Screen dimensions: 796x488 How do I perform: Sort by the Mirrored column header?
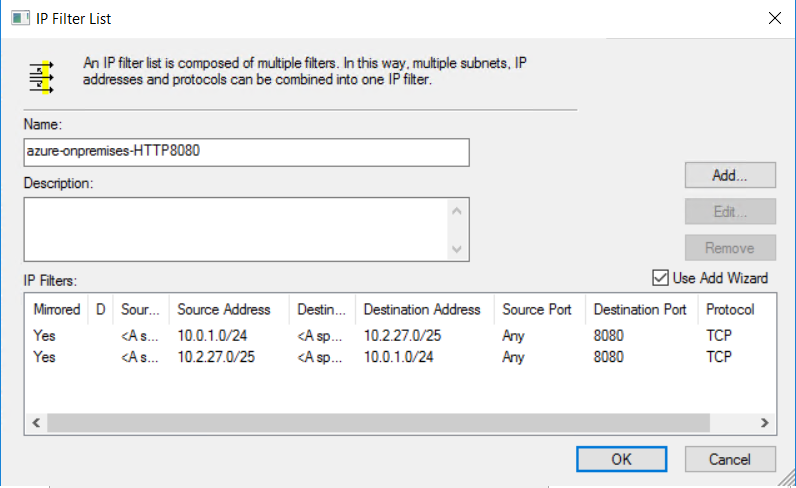57,309
